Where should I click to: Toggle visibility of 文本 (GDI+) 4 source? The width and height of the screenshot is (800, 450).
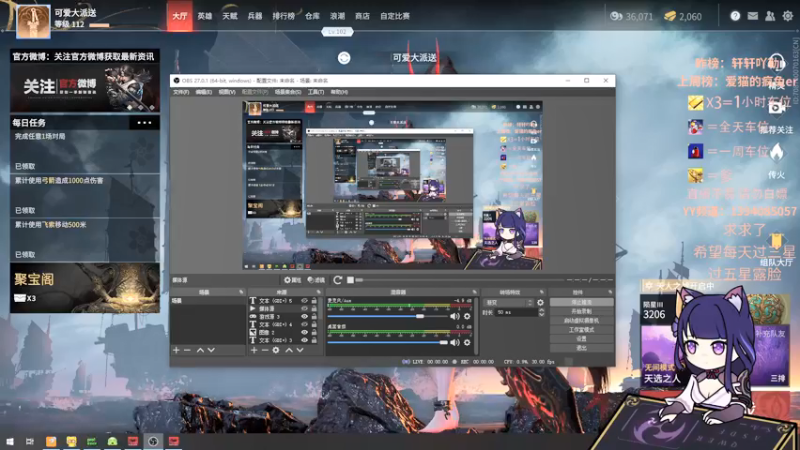pos(305,324)
